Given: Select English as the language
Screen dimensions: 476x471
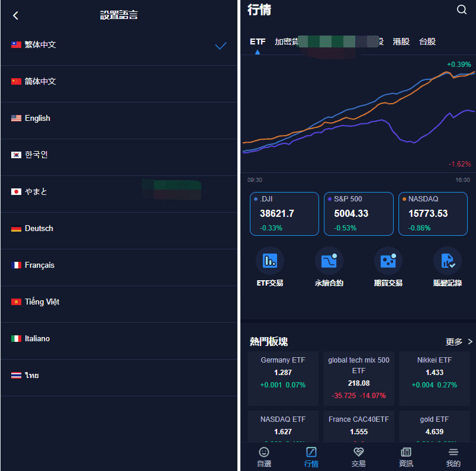Looking at the screenshot, I should (x=118, y=118).
